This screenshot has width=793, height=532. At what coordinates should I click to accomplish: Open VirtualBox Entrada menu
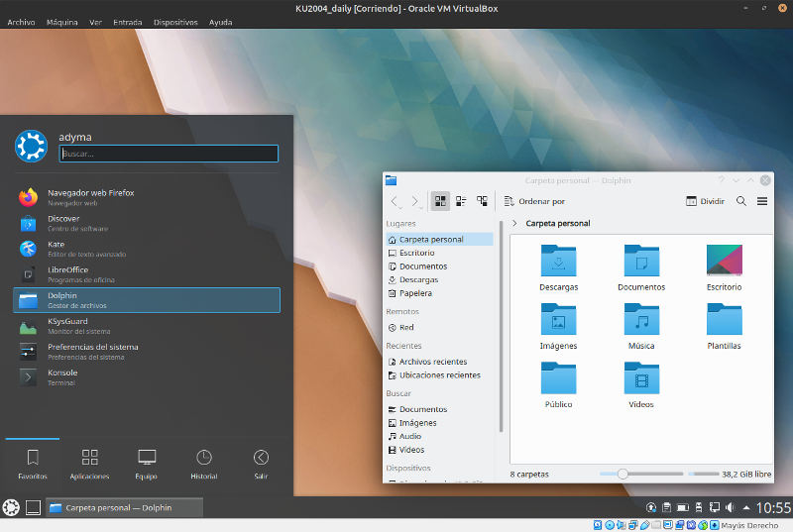pyautogui.click(x=128, y=22)
